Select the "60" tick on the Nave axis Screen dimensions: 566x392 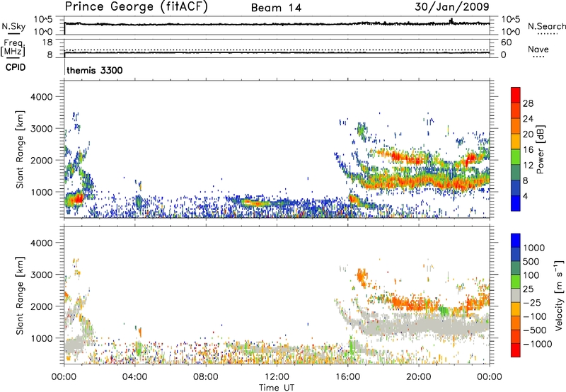pyautogui.click(x=506, y=42)
